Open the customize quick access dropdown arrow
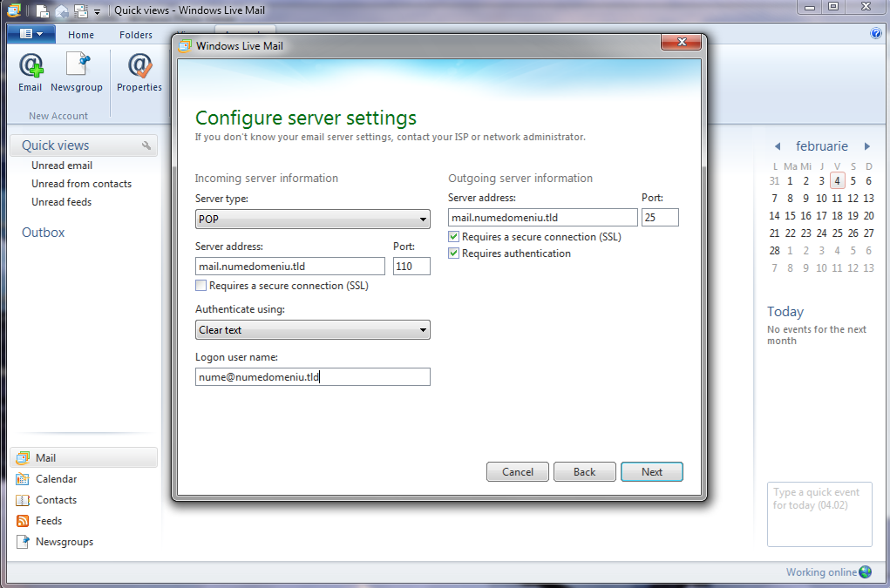Screen dimensions: 890x588 pyautogui.click(x=97, y=11)
